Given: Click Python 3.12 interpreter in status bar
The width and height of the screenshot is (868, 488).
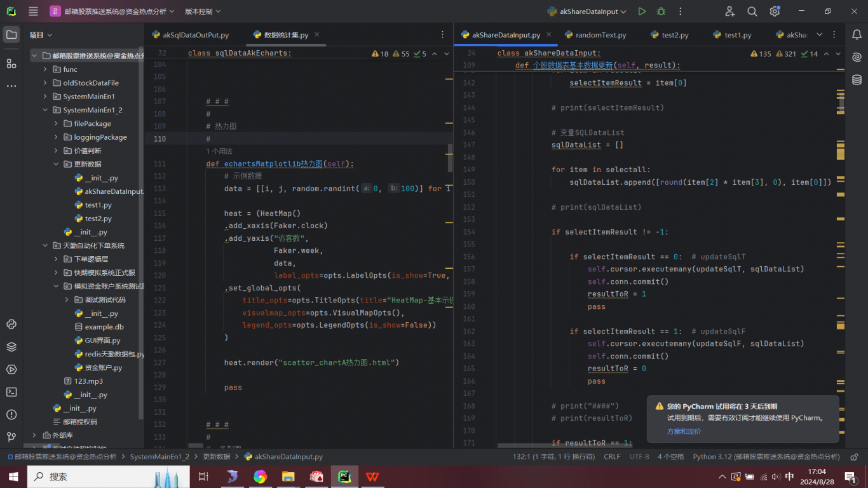Looking at the screenshot, I should pos(767,456).
